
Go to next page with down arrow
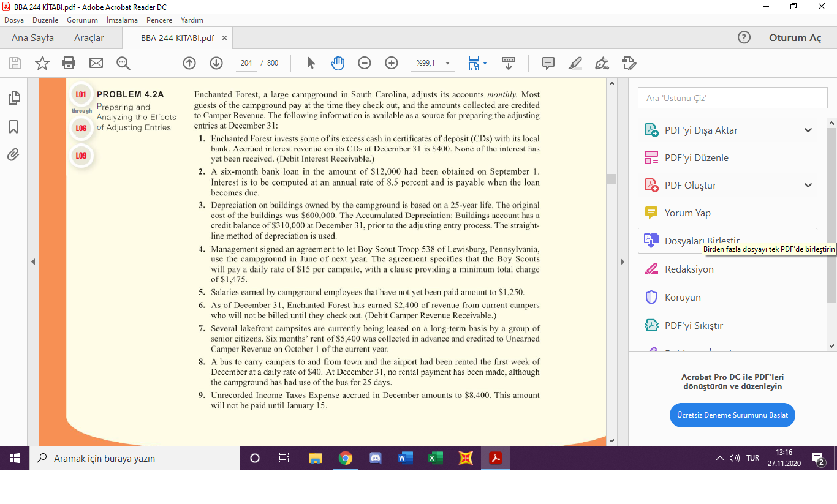coord(216,63)
